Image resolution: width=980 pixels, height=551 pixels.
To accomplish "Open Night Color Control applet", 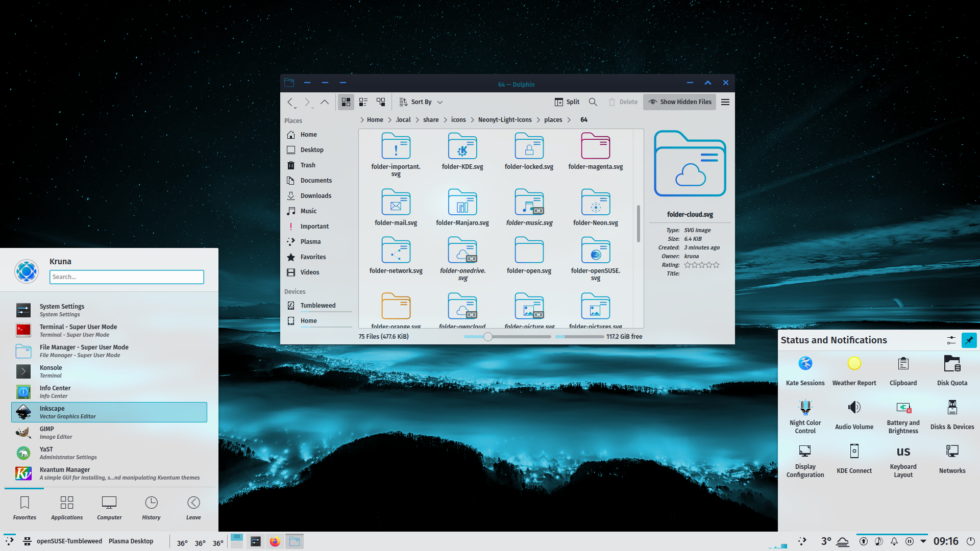I will (x=805, y=417).
